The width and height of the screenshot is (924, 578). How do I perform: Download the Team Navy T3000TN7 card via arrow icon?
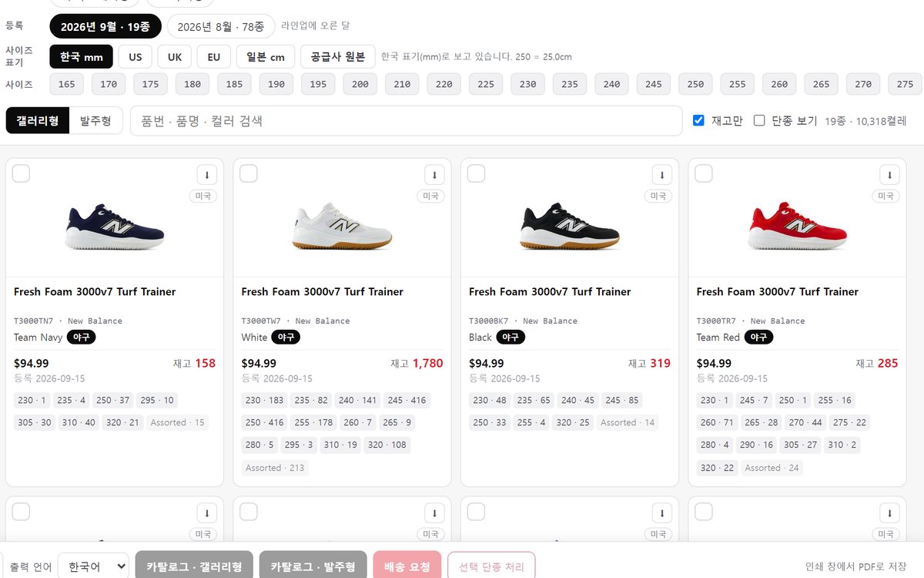[x=206, y=174]
